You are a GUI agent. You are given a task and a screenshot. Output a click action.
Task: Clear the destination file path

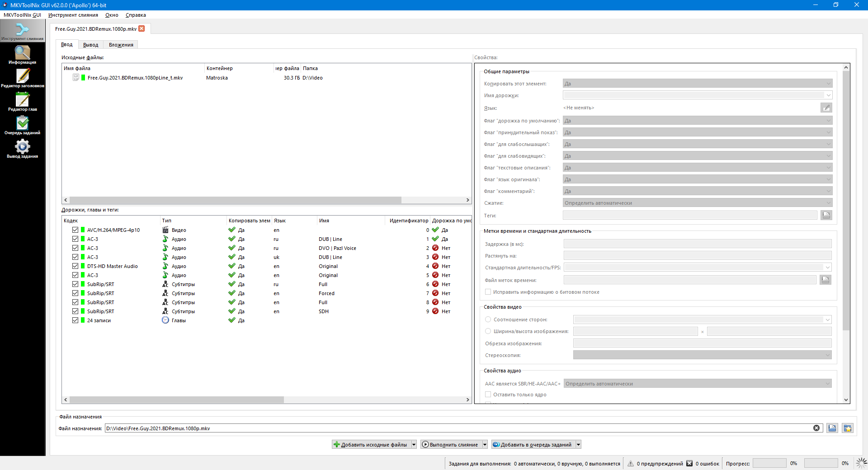(816, 428)
